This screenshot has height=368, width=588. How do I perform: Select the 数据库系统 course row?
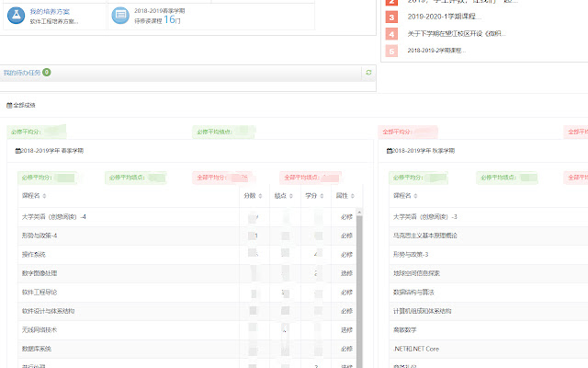[187, 349]
